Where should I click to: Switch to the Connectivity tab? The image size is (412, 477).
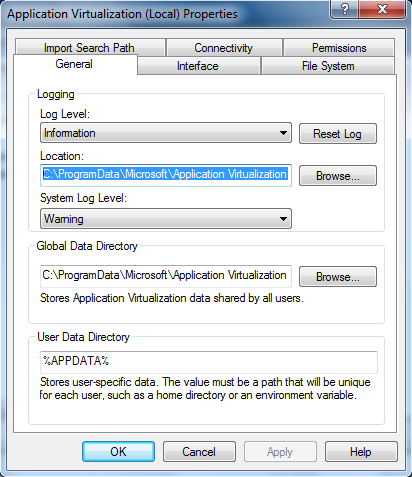pos(224,48)
